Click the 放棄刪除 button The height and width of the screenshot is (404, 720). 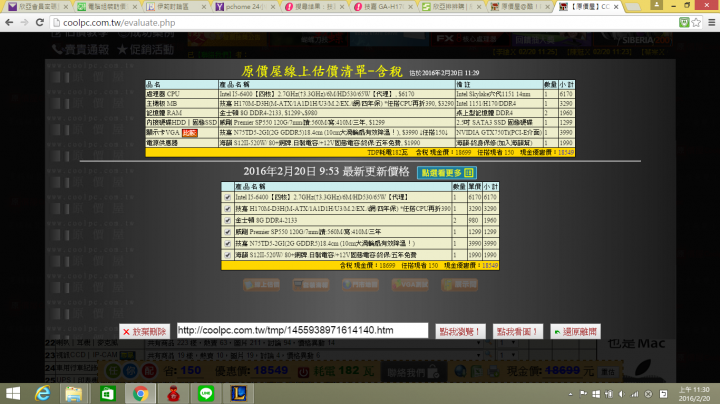tap(145, 331)
